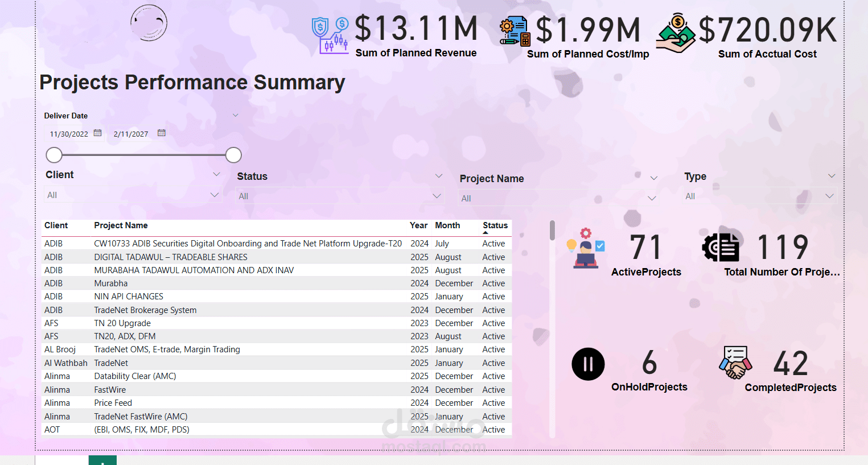Open the end date calendar picker
This screenshot has height=465, width=868.
(161, 133)
